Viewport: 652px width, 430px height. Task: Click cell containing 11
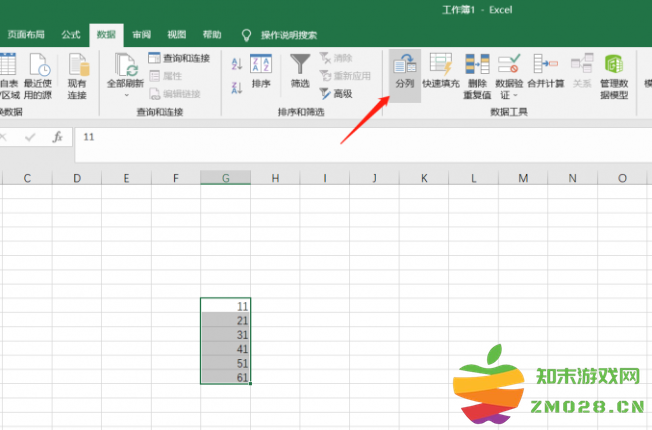point(225,306)
